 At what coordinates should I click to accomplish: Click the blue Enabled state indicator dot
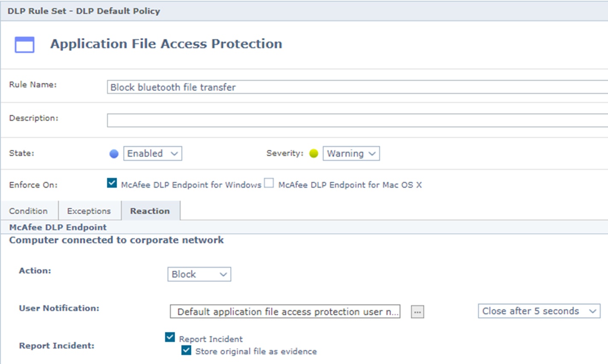[114, 154]
